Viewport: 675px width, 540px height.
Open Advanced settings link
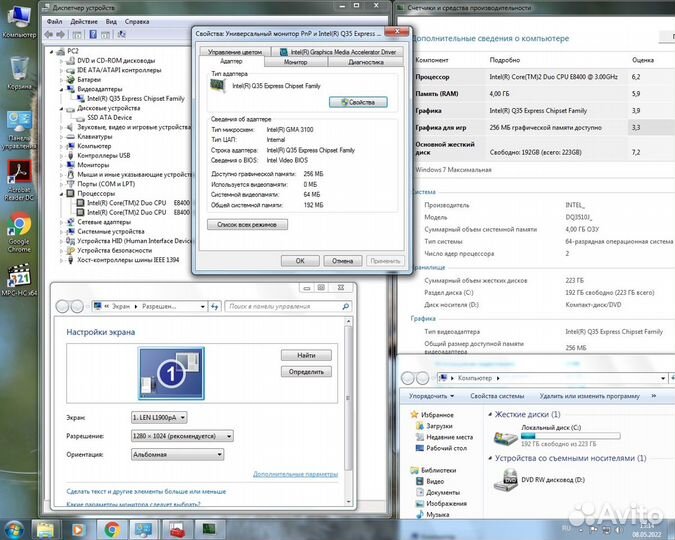point(295,474)
